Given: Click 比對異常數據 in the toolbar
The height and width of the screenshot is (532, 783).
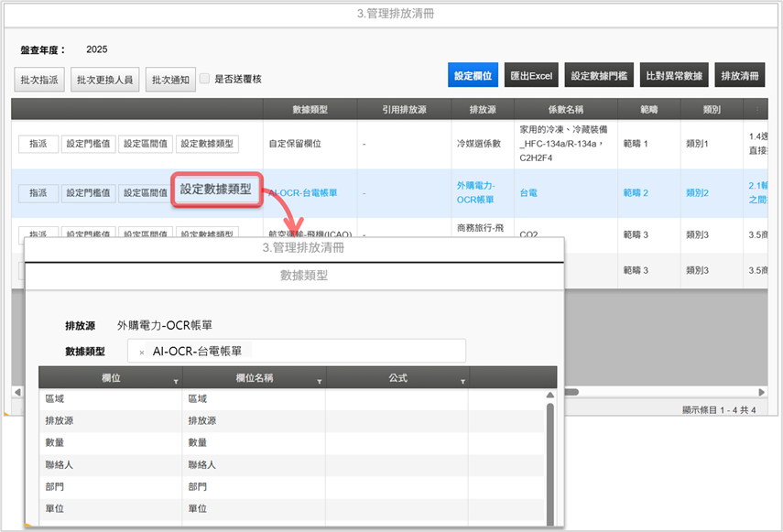Looking at the screenshot, I should coord(673,76).
